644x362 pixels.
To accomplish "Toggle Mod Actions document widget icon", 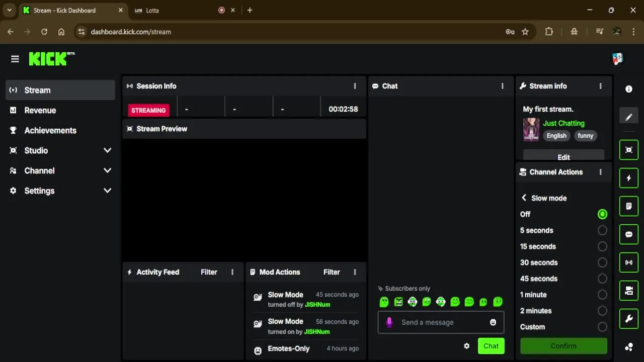I will coord(629,206).
